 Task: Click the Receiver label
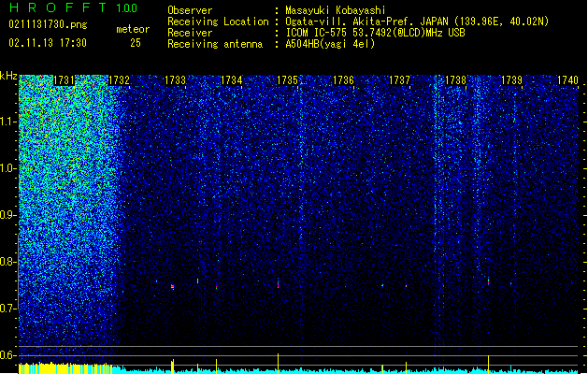pyautogui.click(x=190, y=33)
